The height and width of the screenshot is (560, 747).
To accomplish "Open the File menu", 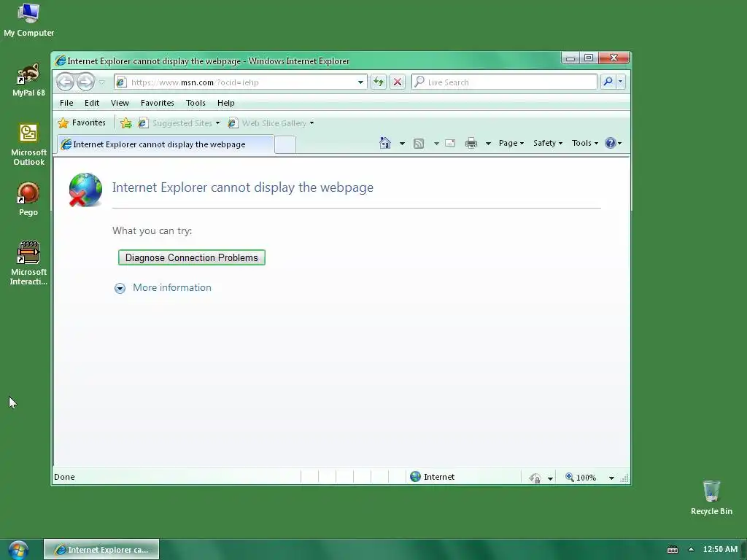I will click(x=66, y=103).
